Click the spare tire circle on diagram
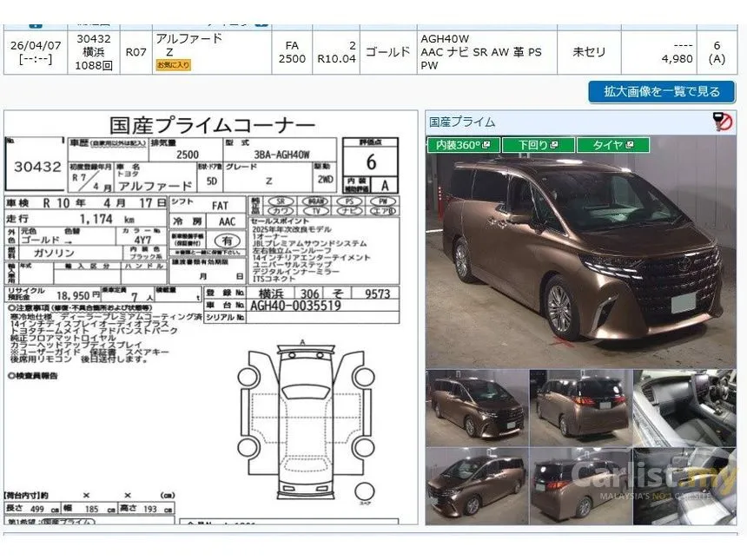Viewport: 747px width, 560px height. click(x=365, y=491)
